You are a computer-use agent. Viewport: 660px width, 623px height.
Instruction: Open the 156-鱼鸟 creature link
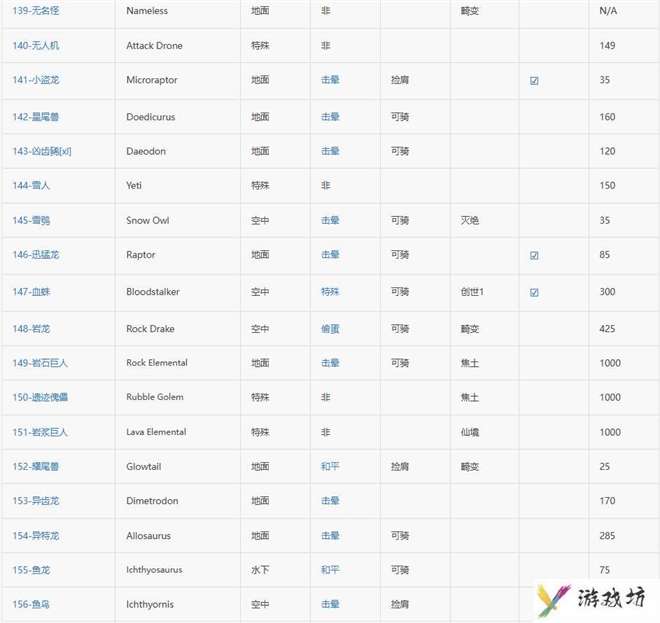31,604
